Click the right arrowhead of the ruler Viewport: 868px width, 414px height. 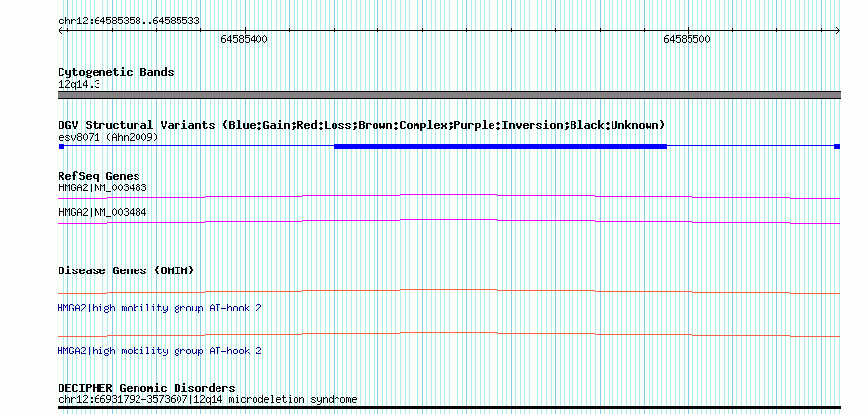click(x=837, y=31)
